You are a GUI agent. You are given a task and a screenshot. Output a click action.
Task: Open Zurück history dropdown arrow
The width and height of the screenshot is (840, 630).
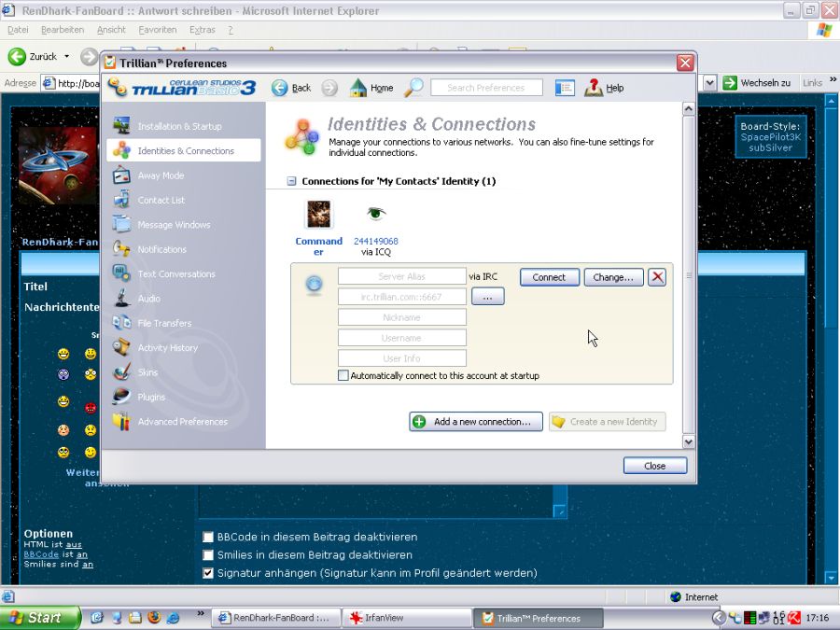pyautogui.click(x=67, y=56)
